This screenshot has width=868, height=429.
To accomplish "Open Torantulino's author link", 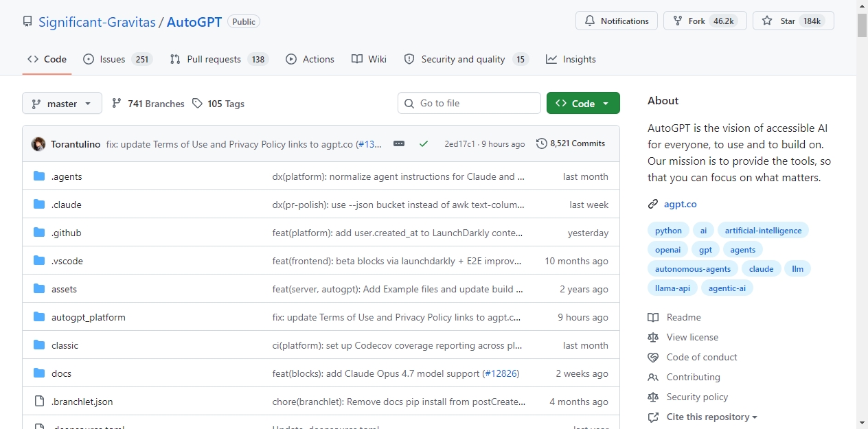I will 76,144.
